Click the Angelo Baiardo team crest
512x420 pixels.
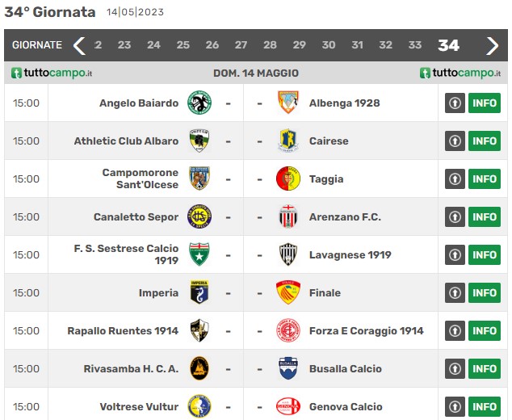[199, 103]
